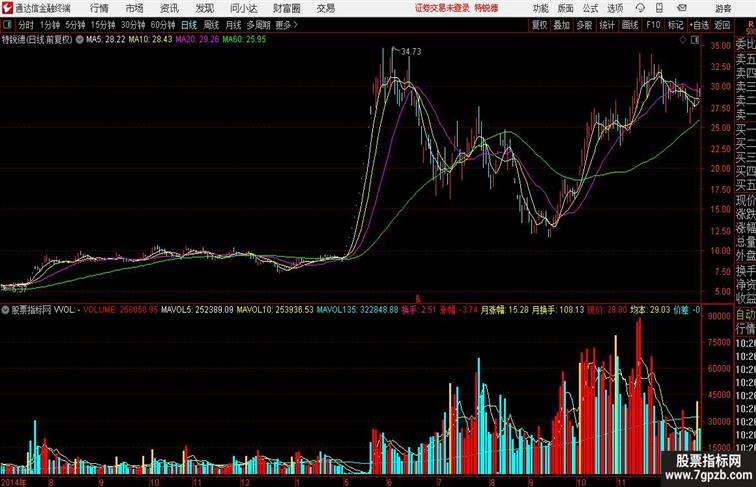The width and height of the screenshot is (756, 487).
Task: Select the 月线 monthly chart tab
Action: point(233,25)
